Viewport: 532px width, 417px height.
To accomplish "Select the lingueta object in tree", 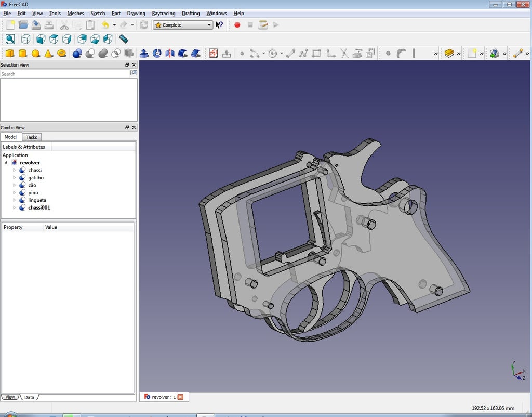I will coord(37,200).
